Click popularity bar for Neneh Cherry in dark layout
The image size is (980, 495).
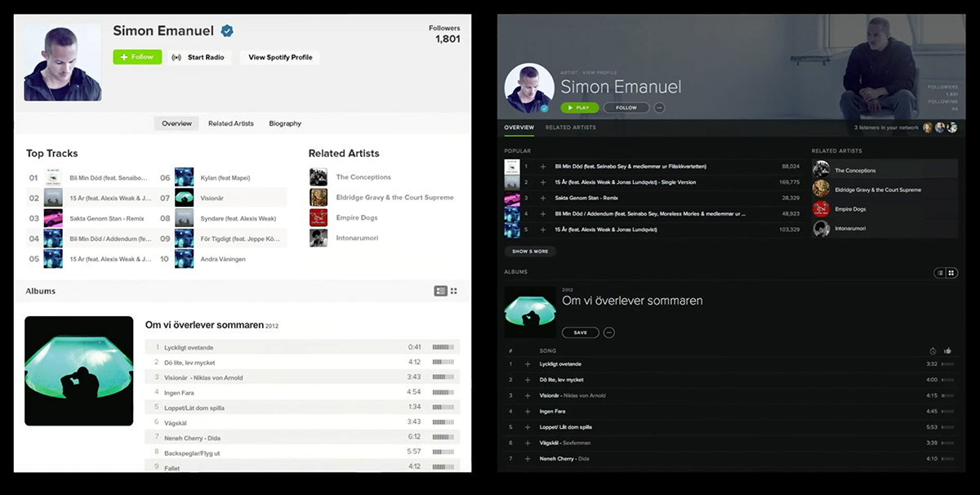click(947, 459)
